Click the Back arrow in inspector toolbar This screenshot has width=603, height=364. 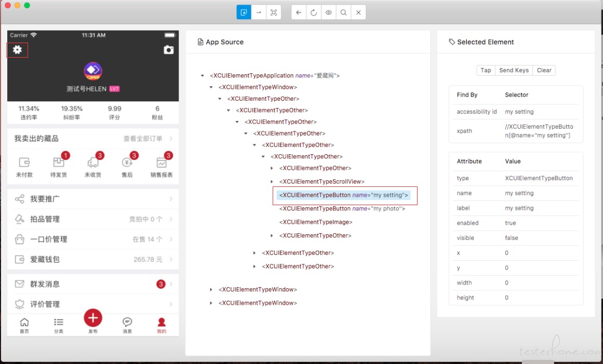click(299, 12)
